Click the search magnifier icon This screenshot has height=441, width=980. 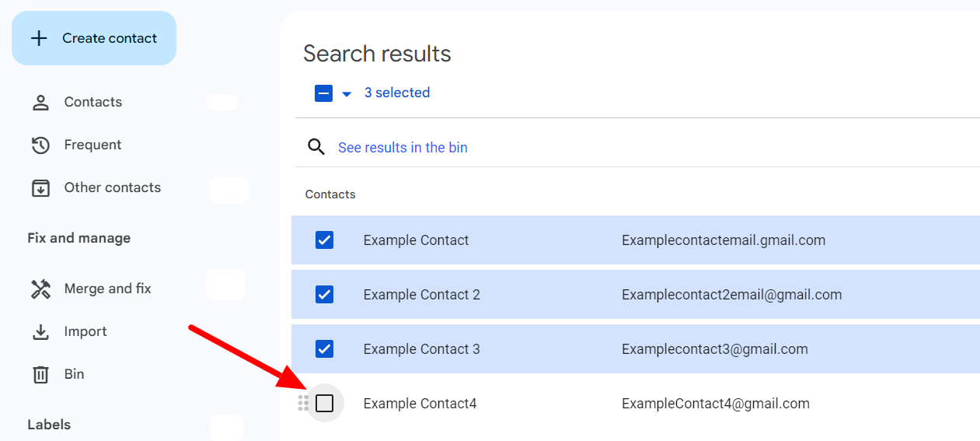316,147
